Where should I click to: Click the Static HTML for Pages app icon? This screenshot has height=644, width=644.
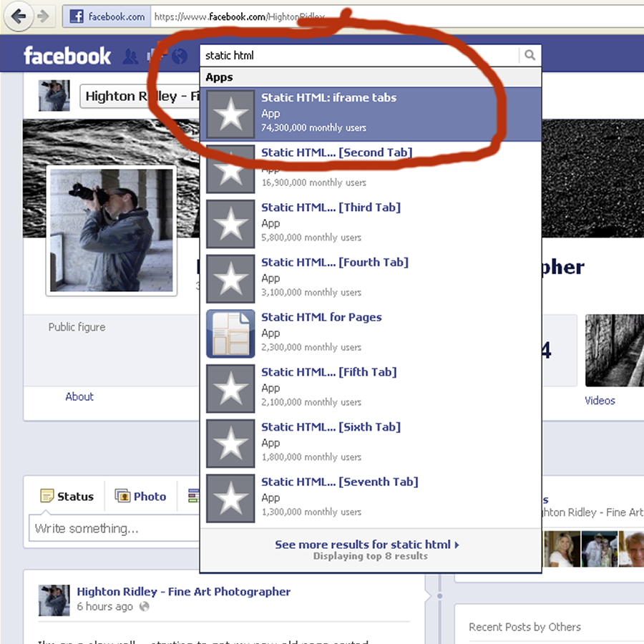click(230, 333)
